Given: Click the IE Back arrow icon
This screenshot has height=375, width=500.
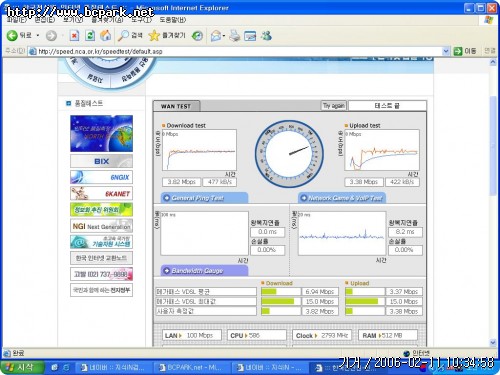Looking at the screenshot, I should [x=12, y=35].
